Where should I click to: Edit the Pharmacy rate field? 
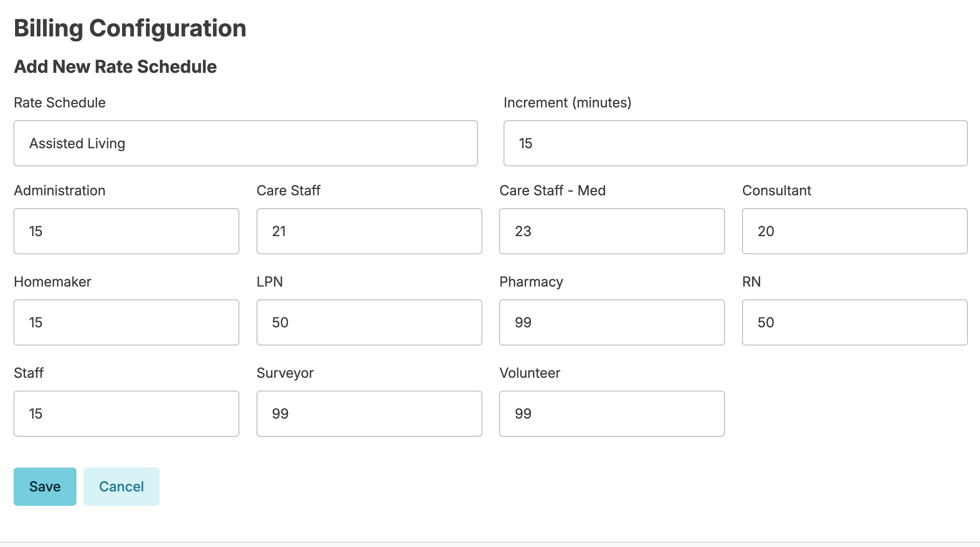pos(612,322)
